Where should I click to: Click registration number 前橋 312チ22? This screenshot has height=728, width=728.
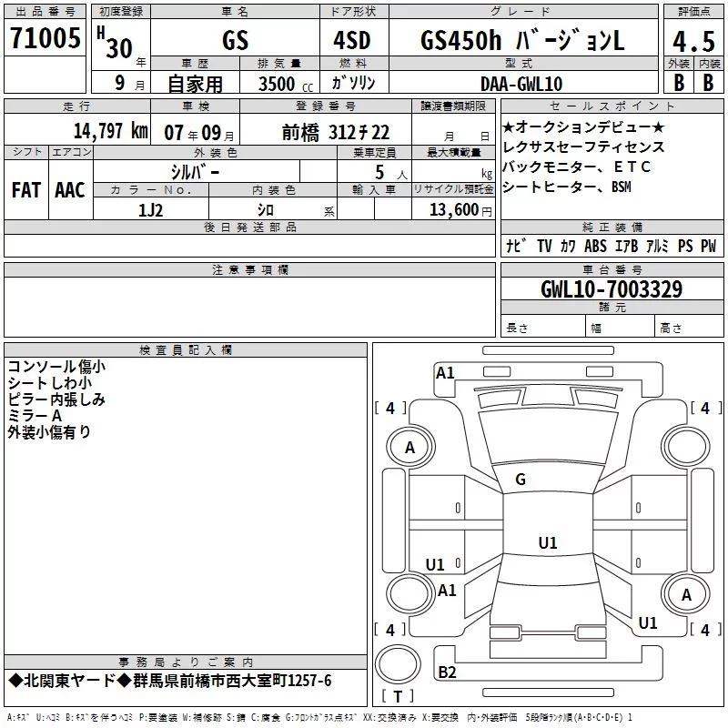(336, 133)
